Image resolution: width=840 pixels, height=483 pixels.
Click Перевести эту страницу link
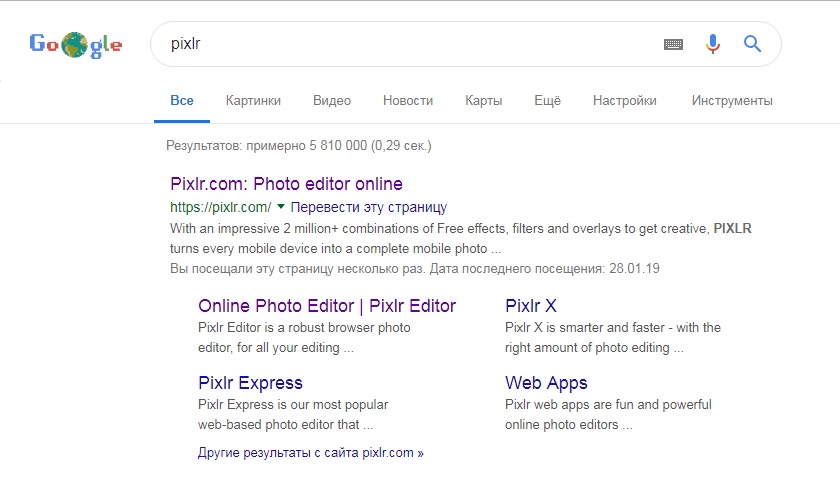[369, 207]
